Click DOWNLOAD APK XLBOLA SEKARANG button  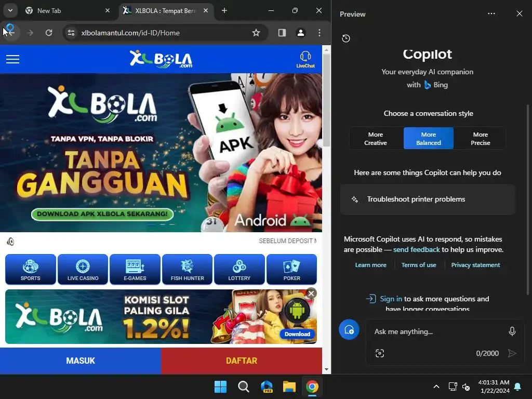click(102, 214)
